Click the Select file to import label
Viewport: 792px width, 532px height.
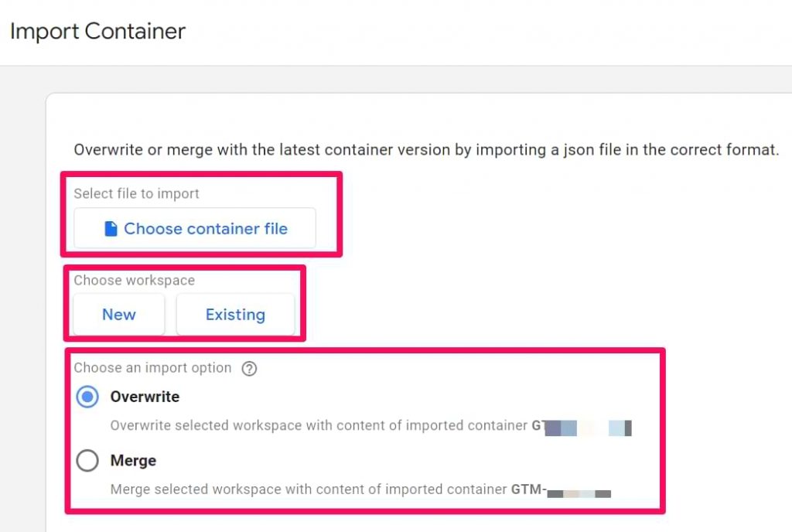[136, 194]
